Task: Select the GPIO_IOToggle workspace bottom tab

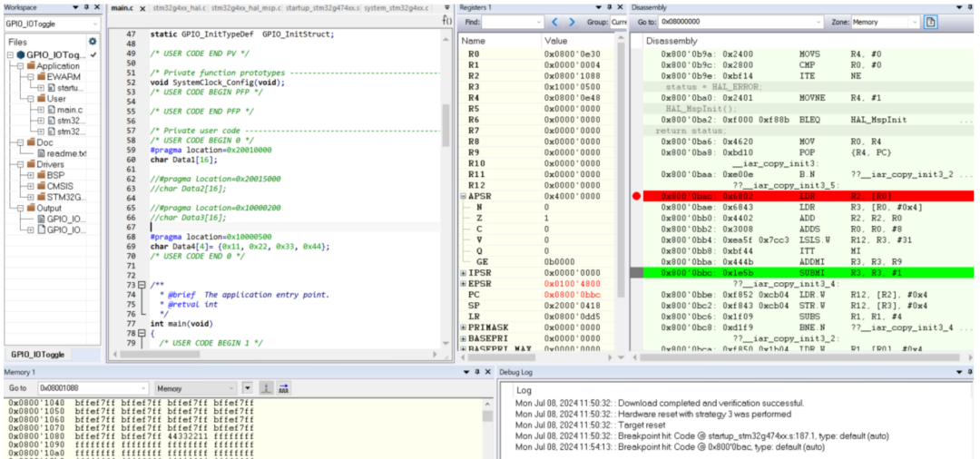Action: tap(37, 354)
